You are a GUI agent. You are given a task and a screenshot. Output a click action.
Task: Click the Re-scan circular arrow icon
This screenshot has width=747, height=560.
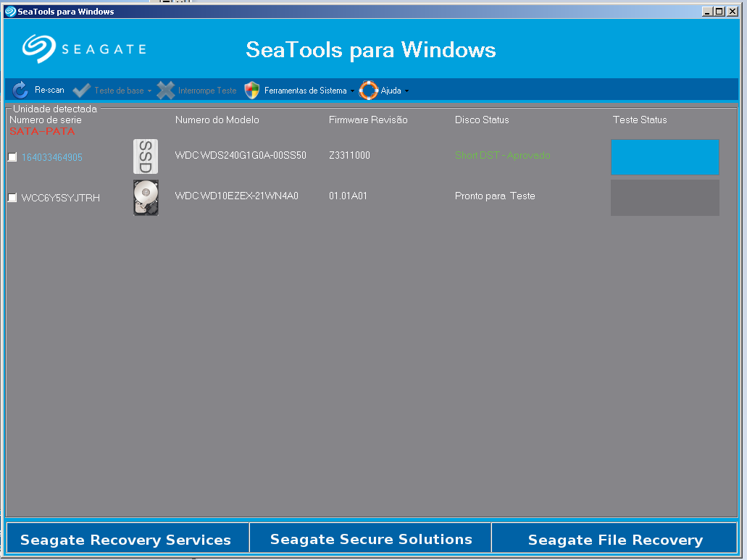coord(20,90)
